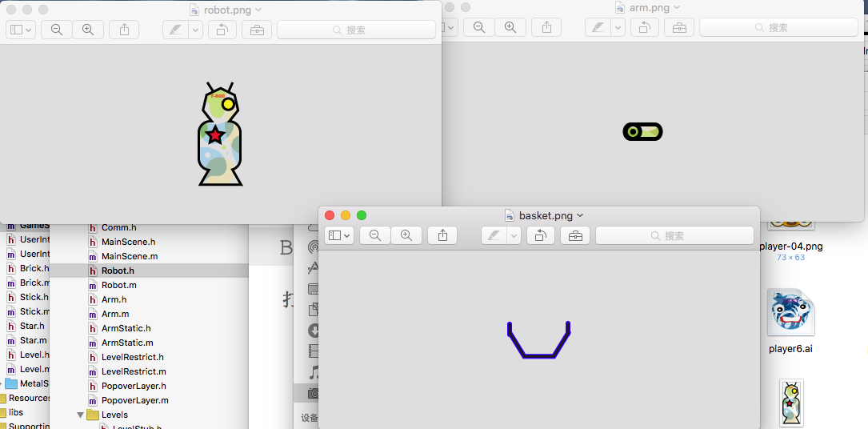The image size is (868, 429).
Task: Open sidebar view menu in robot.png window
Action: (21, 30)
